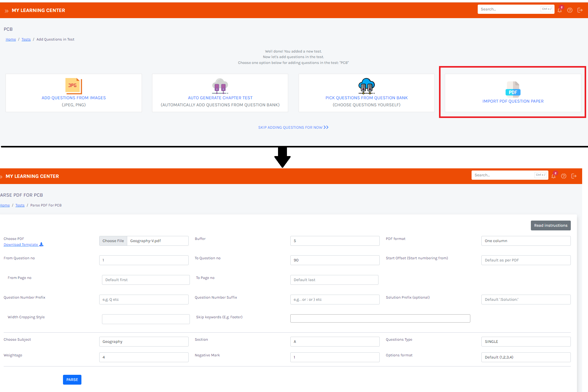Click the auto generate chapter test icon
This screenshot has width=588, height=392.
point(220,86)
